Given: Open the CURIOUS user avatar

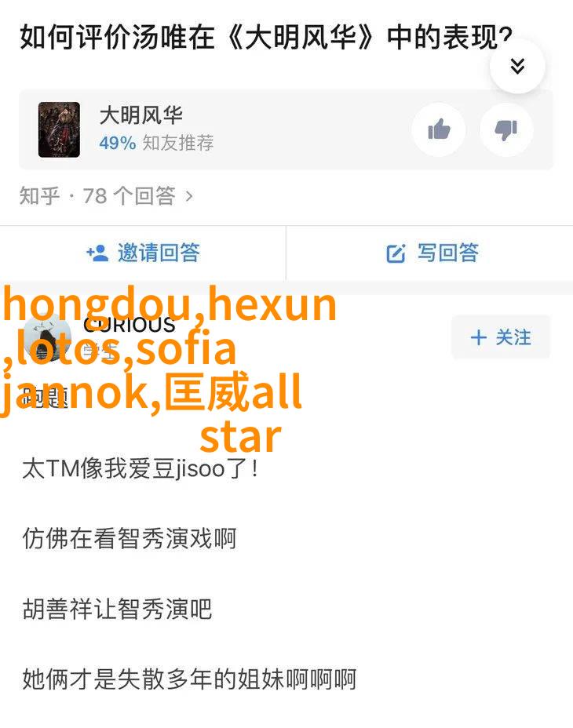Looking at the screenshot, I should point(47,337).
